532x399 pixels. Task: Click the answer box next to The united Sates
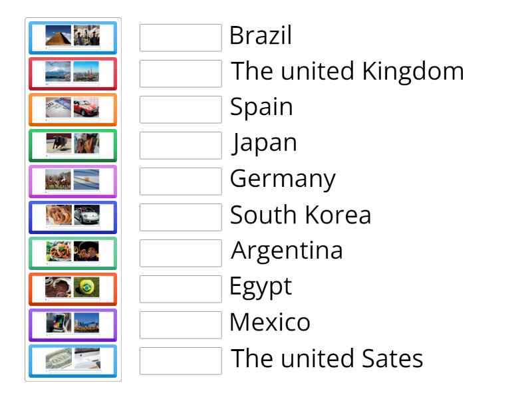(x=180, y=361)
